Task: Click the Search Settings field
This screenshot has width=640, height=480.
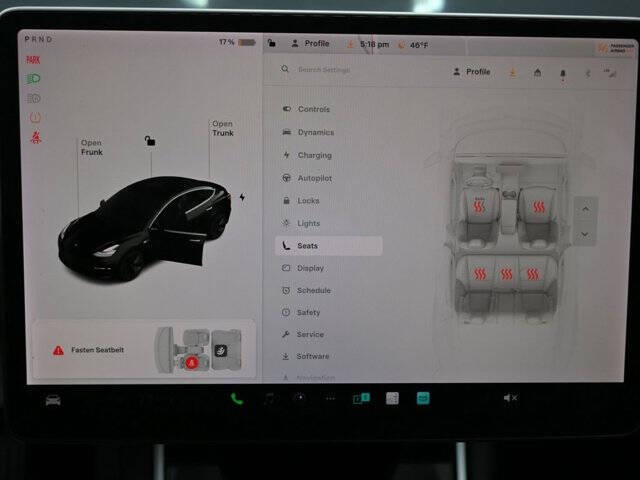Action: coord(324,70)
